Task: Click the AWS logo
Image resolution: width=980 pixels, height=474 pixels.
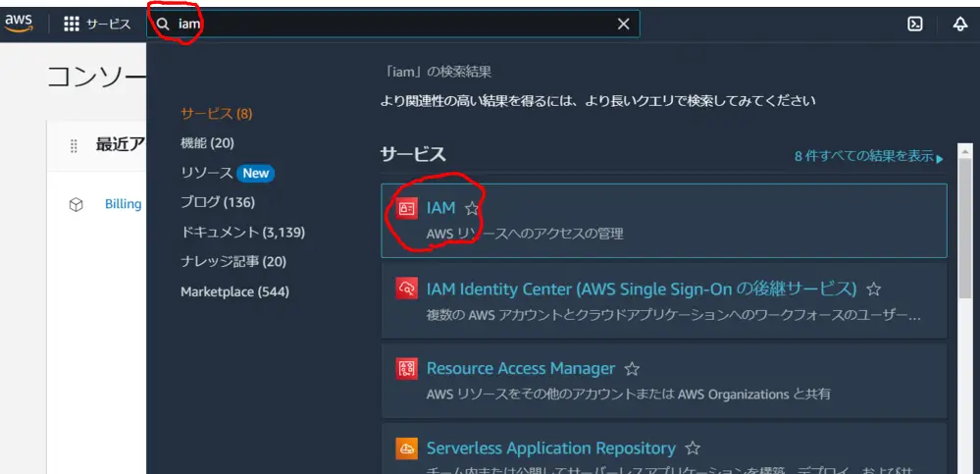Action: 19,23
